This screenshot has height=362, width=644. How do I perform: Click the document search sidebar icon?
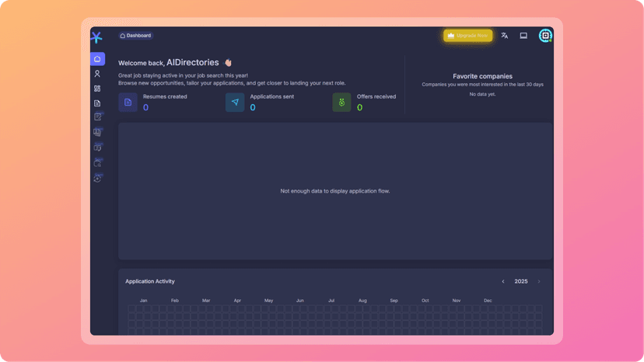(x=97, y=163)
